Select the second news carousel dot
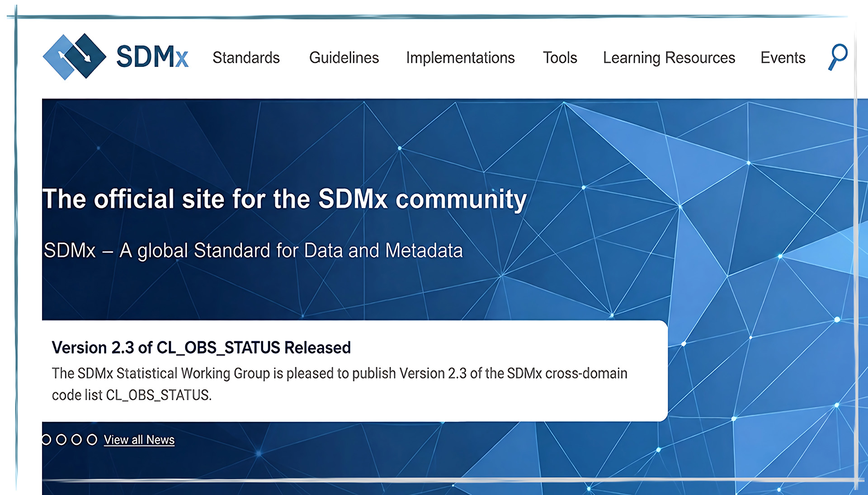This screenshot has width=868, height=495. [x=61, y=440]
